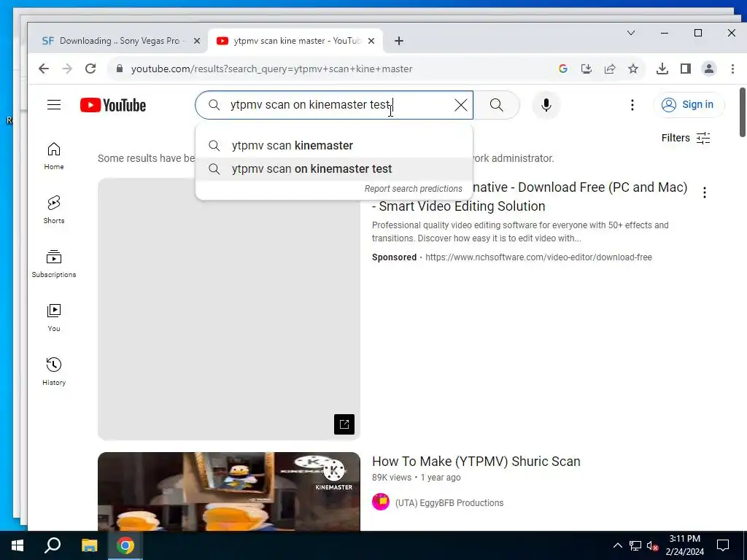747x560 pixels.
Task: Click the URL address bar
Action: point(333,69)
